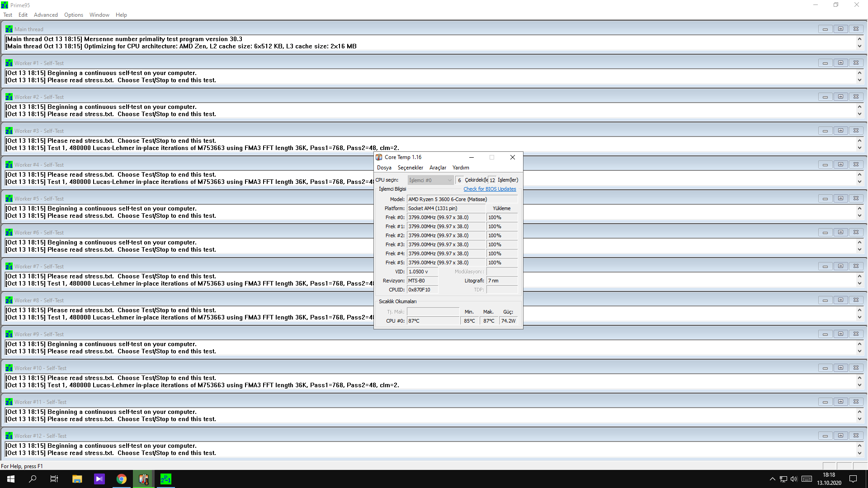Image resolution: width=868 pixels, height=488 pixels.
Task: Open Core Temp taskbar icon
Action: pos(144,479)
